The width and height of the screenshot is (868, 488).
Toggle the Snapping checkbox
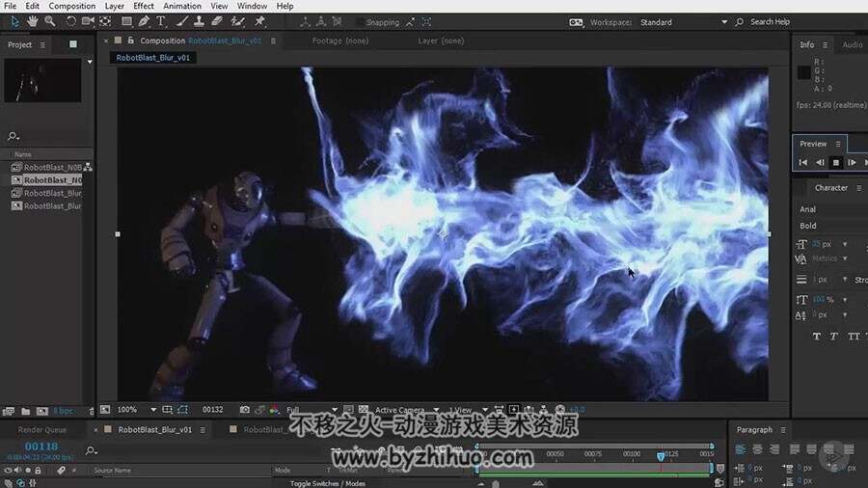(360, 23)
